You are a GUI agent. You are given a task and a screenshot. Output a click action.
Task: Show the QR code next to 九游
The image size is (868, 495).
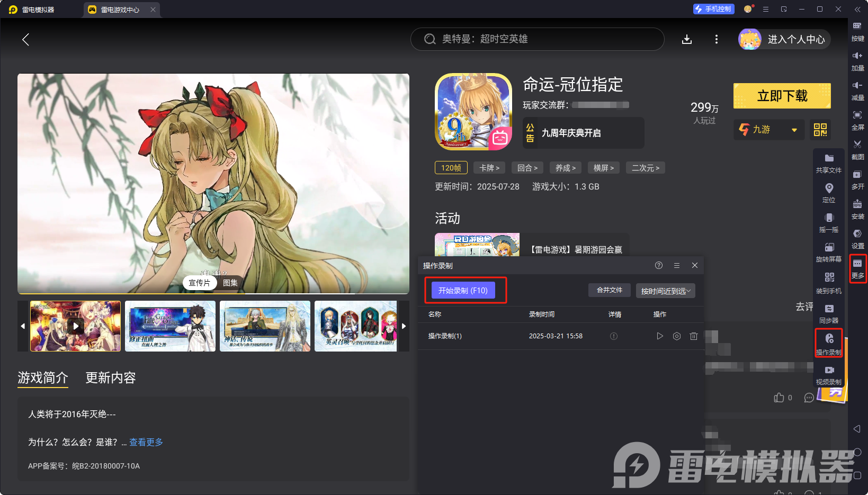820,130
